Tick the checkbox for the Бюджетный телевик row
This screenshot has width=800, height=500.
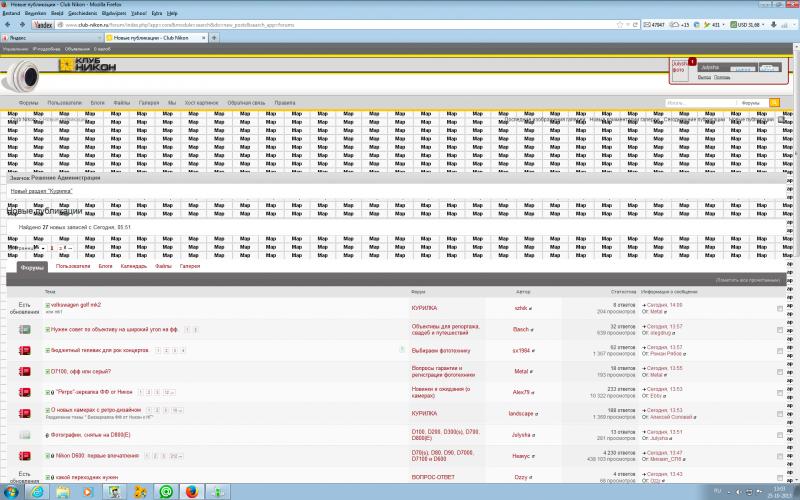[780, 351]
